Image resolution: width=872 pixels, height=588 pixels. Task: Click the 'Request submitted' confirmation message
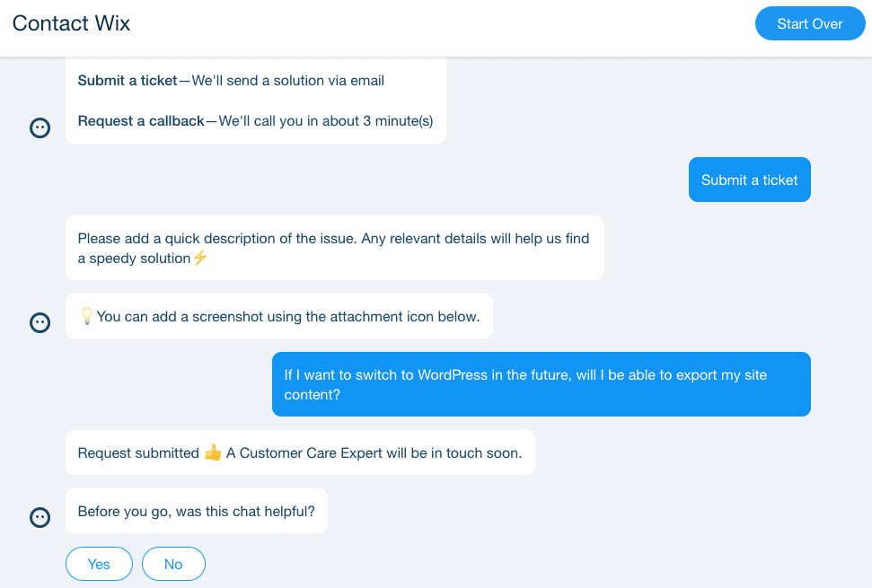(300, 452)
